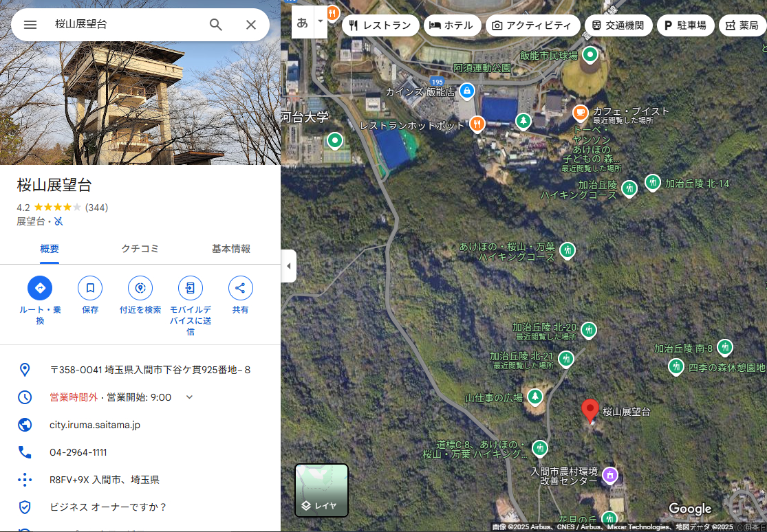Switch to the 基本情報 tab
This screenshot has height=532, width=767.
click(231, 249)
